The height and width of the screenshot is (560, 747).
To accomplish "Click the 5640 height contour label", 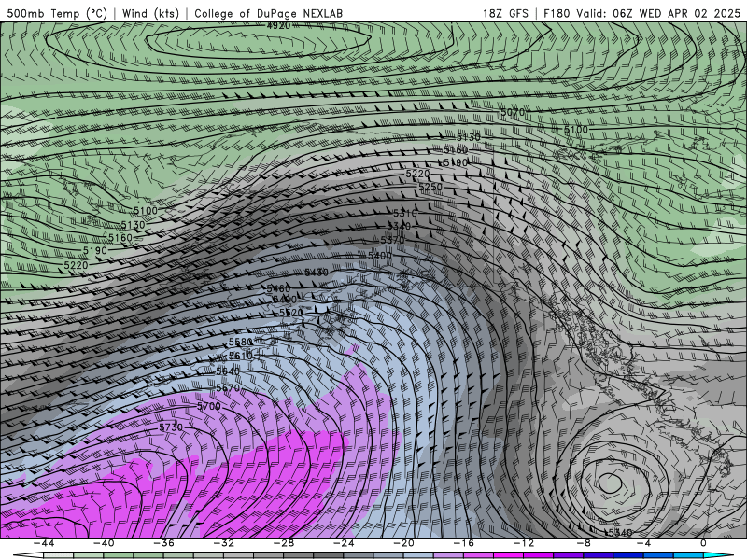I will tap(228, 371).
